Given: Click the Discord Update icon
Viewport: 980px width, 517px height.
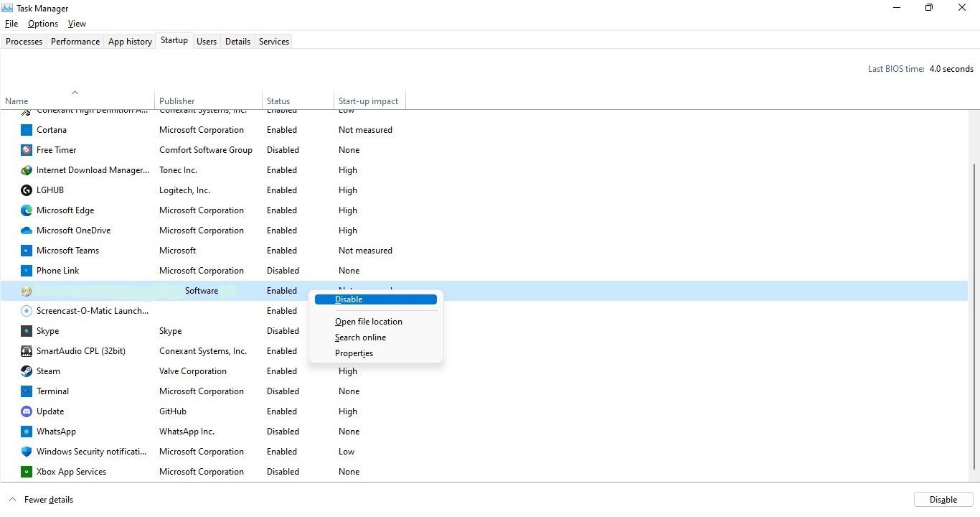Looking at the screenshot, I should [27, 411].
